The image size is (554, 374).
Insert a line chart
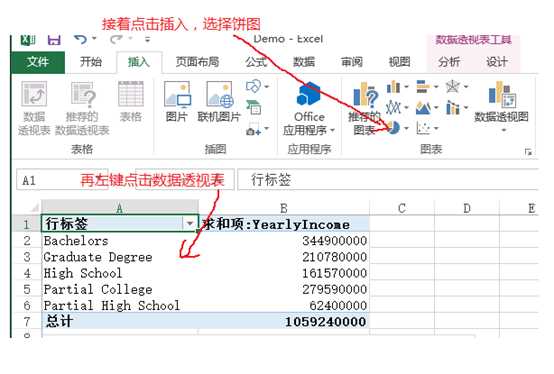coord(393,107)
